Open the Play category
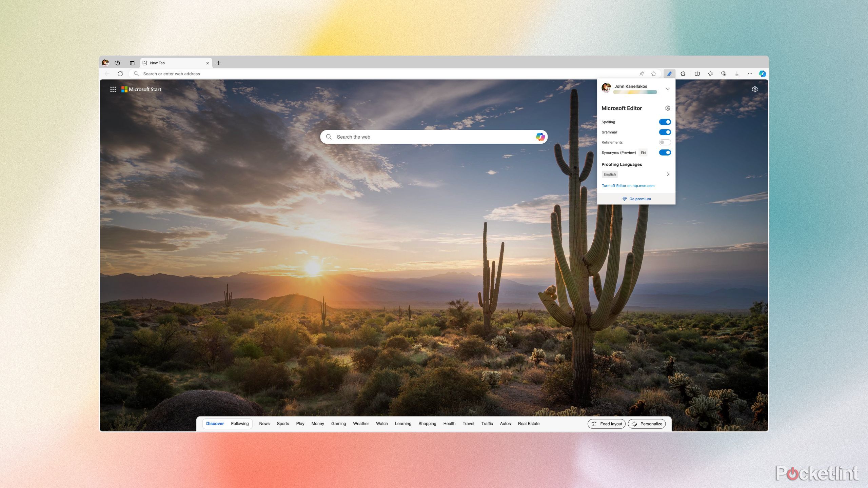868x488 pixels. [x=300, y=424]
